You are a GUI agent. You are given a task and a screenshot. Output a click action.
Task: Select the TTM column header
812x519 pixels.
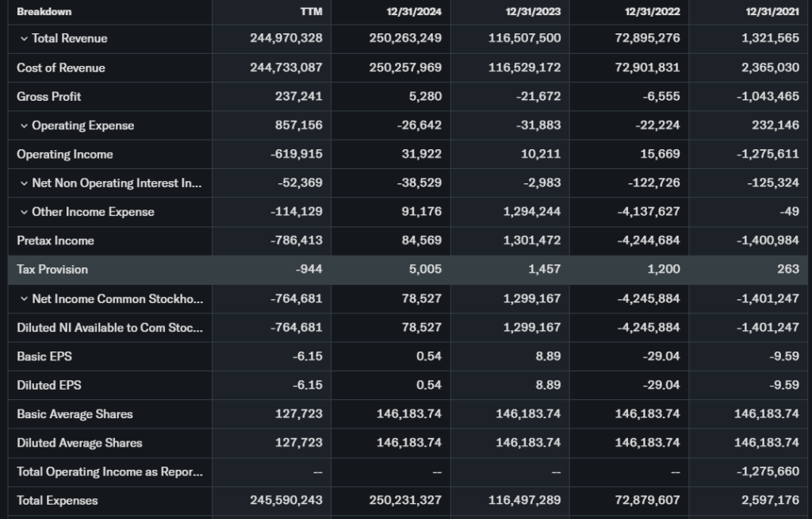[x=312, y=12]
